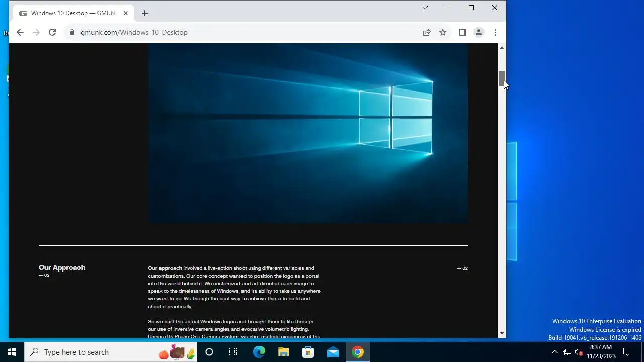Open Microsoft Store from taskbar

click(x=308, y=352)
